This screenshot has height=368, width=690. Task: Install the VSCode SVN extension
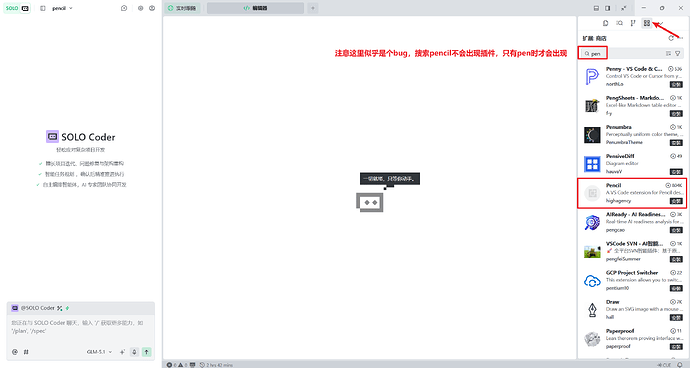[x=676, y=259]
